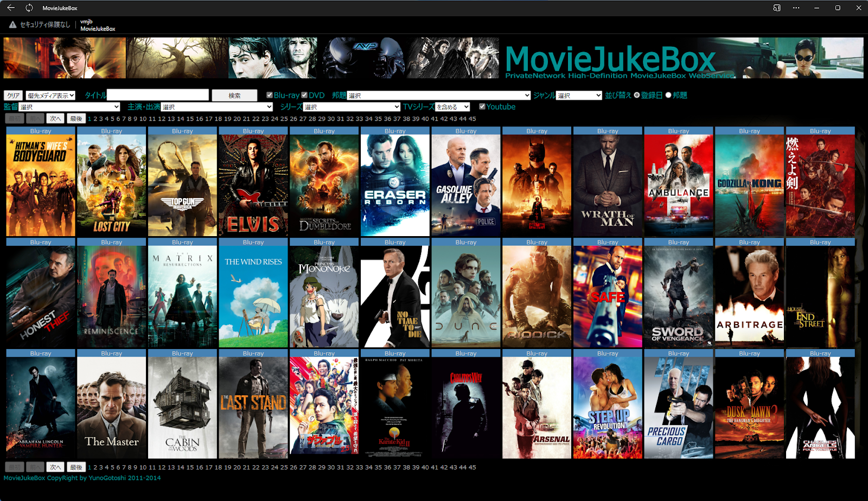
Task: Open the 主演・出演 cast dropdown
Action: point(217,107)
